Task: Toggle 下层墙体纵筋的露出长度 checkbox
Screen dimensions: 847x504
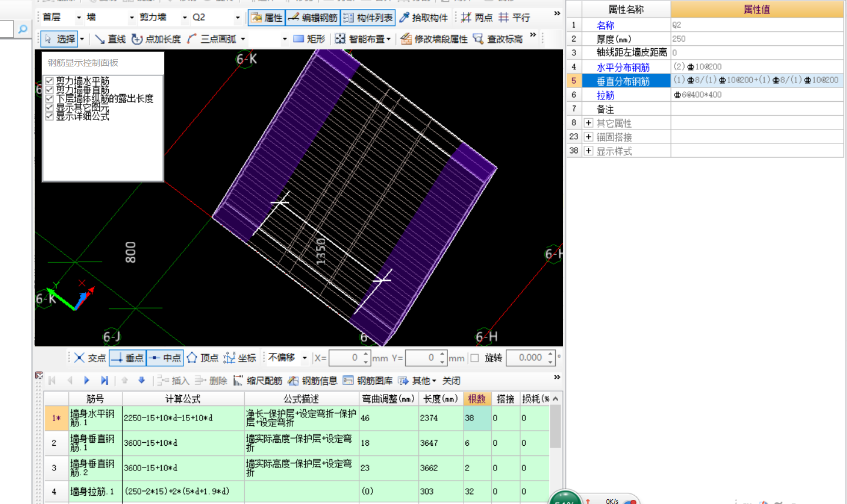Action: (49, 99)
